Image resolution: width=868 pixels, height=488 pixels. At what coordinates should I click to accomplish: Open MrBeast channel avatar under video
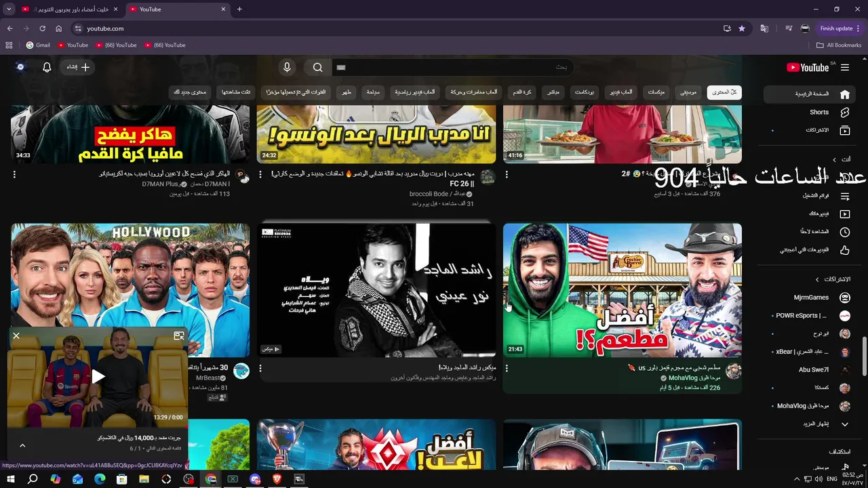tap(241, 371)
